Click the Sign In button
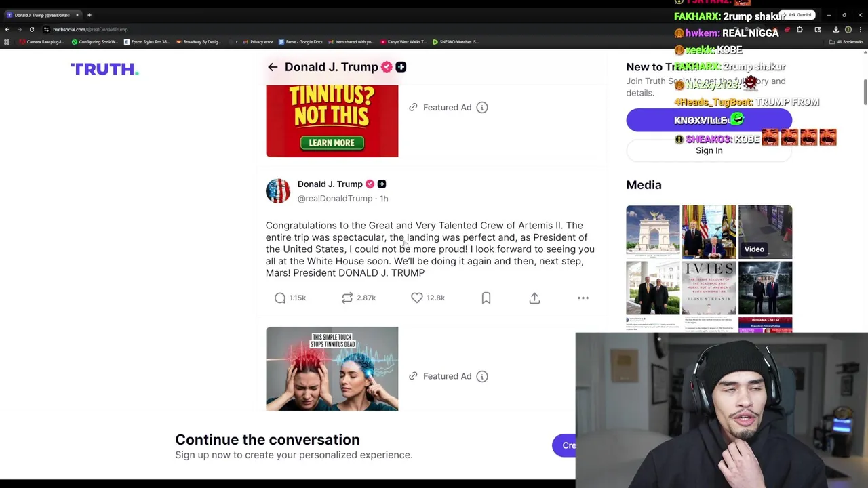868x488 pixels. pos(709,150)
